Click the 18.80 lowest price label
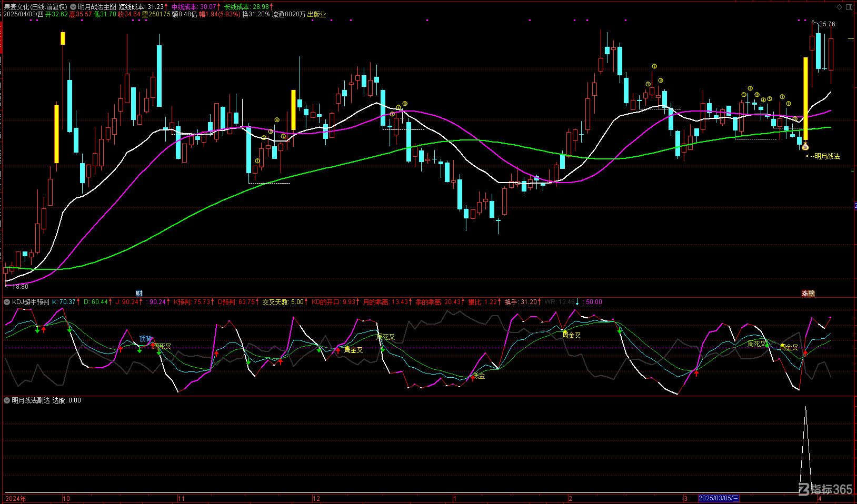857x504 pixels. coord(20,287)
